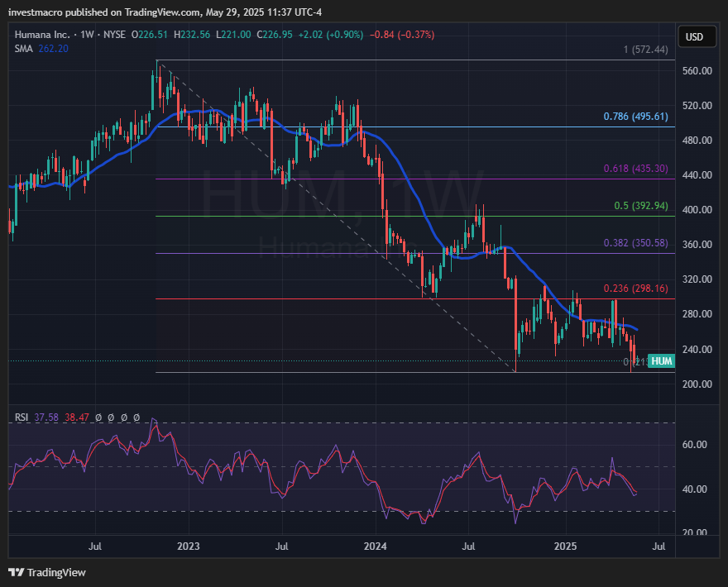
Task: Click the 2023 label on time axis
Action: [x=189, y=546]
